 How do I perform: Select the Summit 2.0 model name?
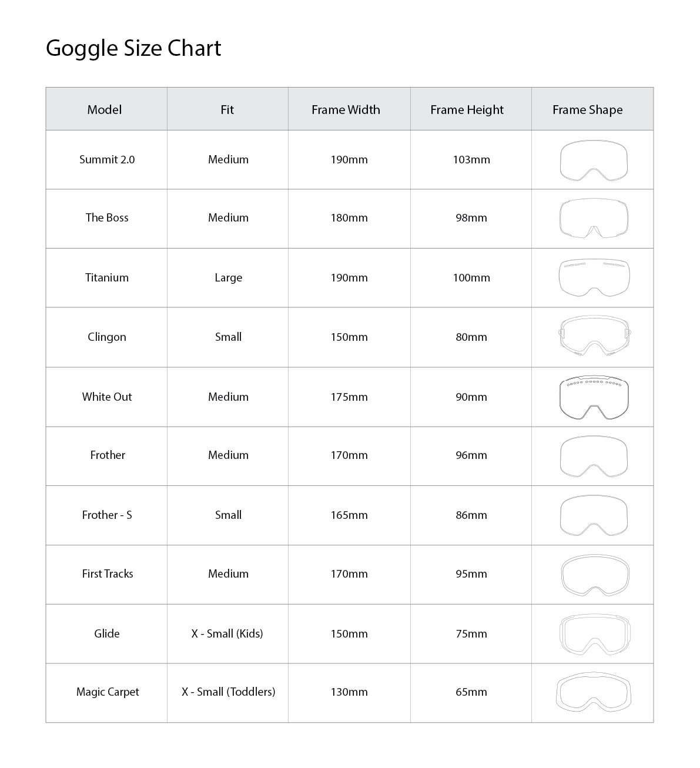click(x=107, y=160)
